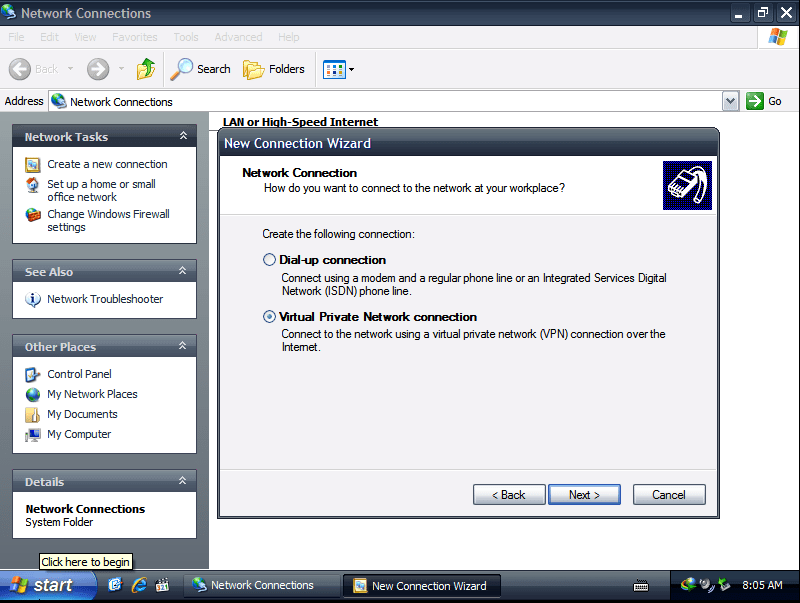
Task: Open Set up a home or small office network
Action: [102, 190]
